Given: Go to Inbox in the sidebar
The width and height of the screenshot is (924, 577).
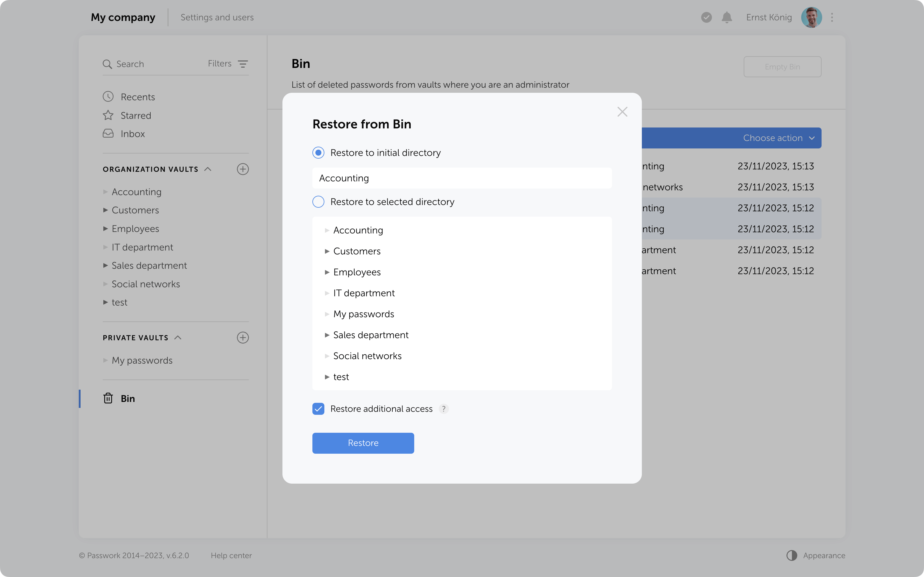Looking at the screenshot, I should 132,133.
